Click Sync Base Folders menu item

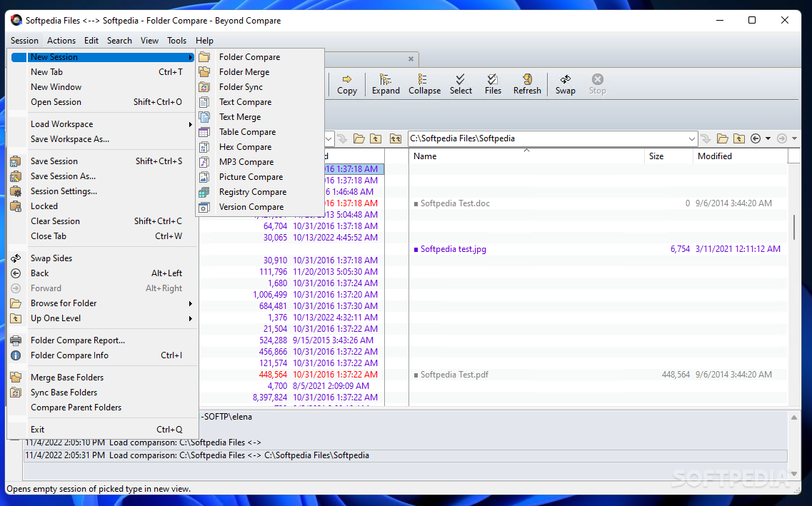[x=103, y=393]
